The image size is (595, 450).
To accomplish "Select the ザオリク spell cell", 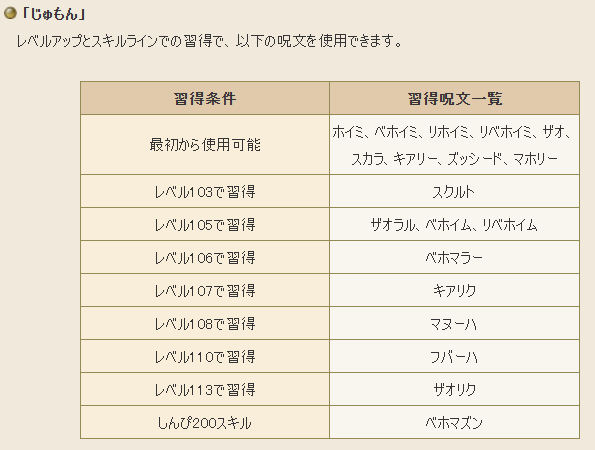I will [455, 389].
